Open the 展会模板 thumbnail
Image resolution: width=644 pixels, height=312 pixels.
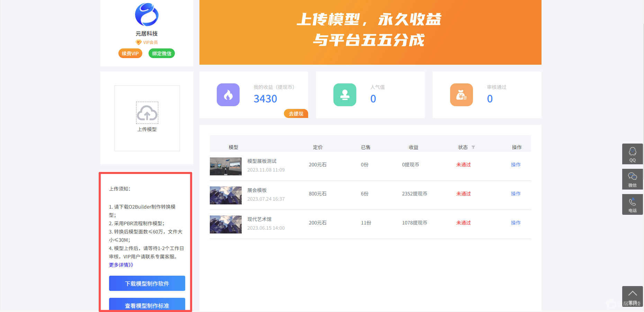(226, 195)
